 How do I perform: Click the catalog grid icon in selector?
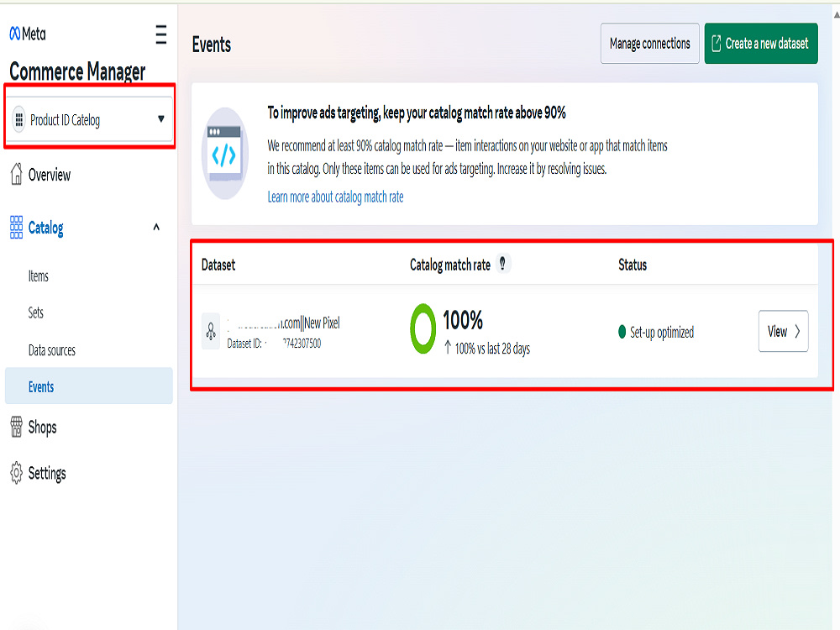pyautogui.click(x=19, y=119)
